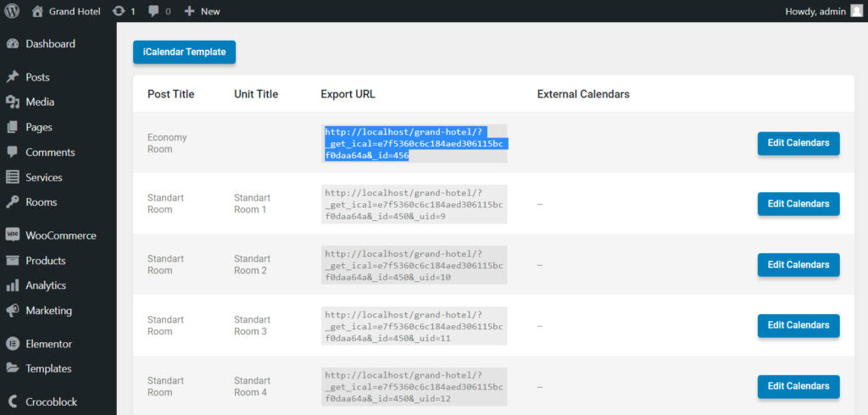Image resolution: width=868 pixels, height=415 pixels.
Task: Click the Crocoblock icon
Action: tap(13, 402)
